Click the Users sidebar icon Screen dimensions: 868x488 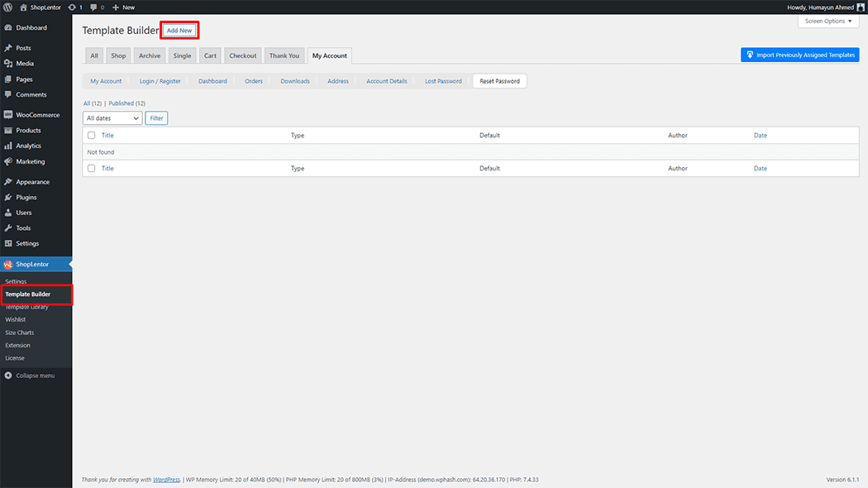click(8, 213)
